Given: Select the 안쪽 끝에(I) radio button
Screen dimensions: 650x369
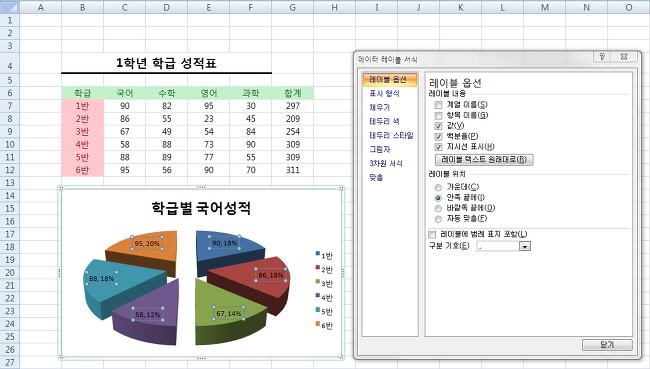Looking at the screenshot, I should [x=438, y=198].
